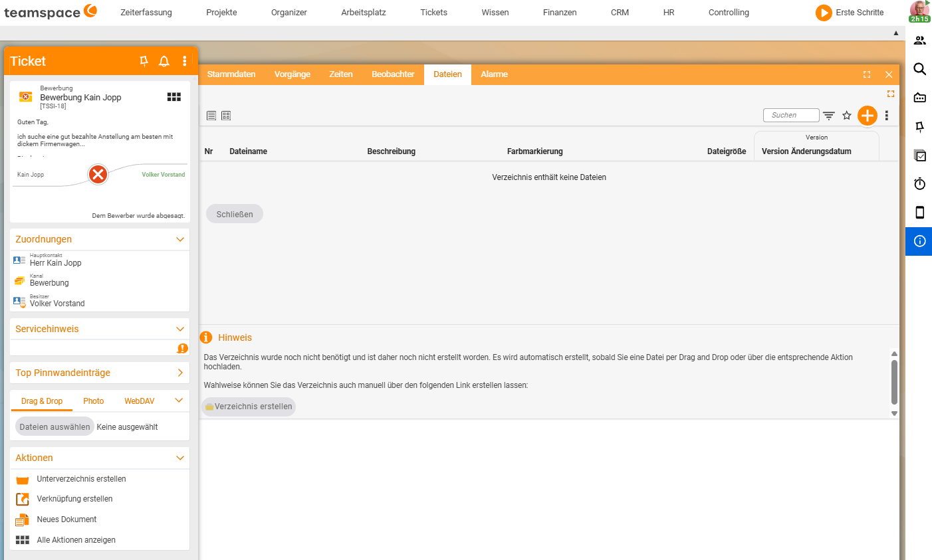
Task: Click the user avatar picture
Action: (x=920, y=10)
